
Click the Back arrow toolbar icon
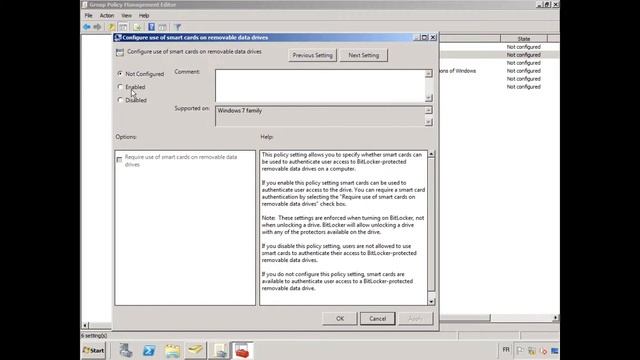87,27
